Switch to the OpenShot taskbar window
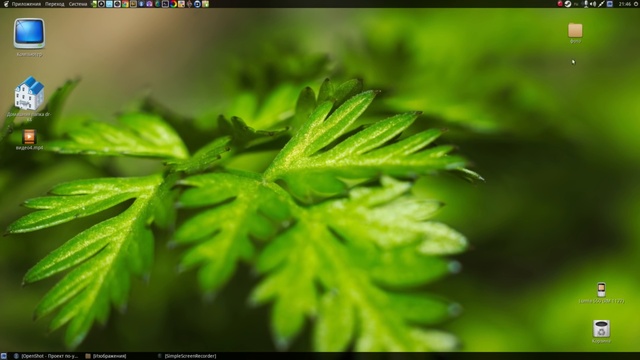This screenshot has height=360, width=640. pos(46,356)
